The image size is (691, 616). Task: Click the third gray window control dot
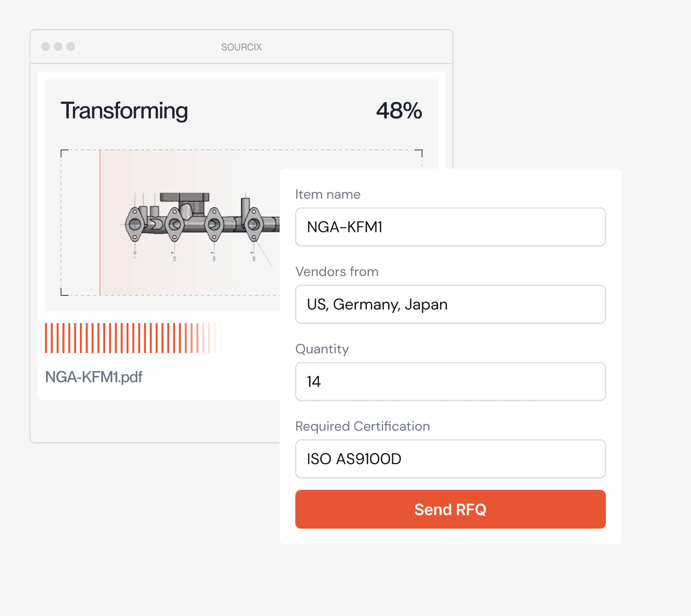(71, 47)
